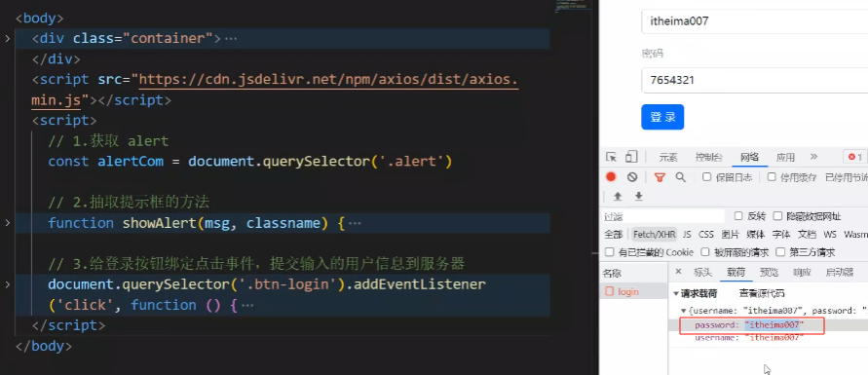Click the export HAR download arrow icon
868x375 pixels.
[x=638, y=197]
